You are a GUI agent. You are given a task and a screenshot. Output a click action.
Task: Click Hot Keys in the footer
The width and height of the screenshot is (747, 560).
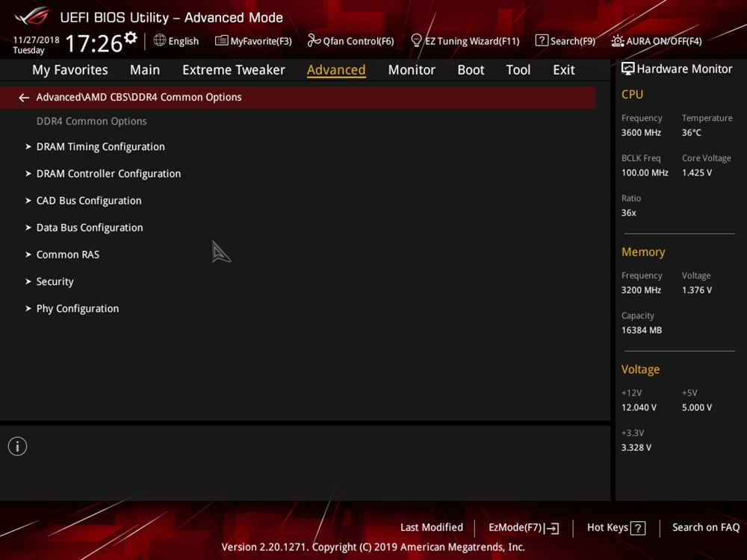tap(607, 528)
